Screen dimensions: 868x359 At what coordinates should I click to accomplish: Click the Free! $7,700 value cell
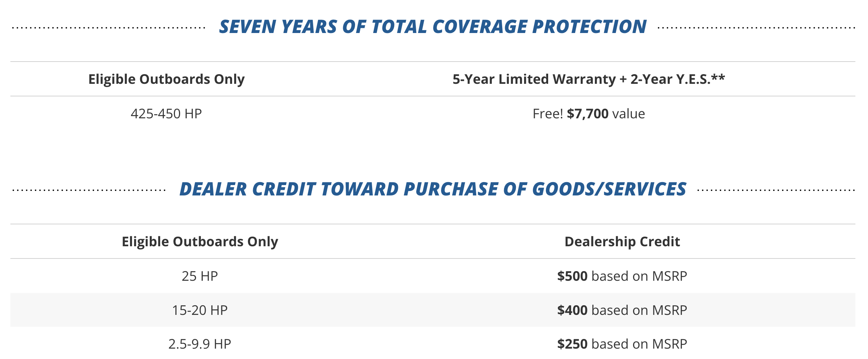click(x=589, y=113)
